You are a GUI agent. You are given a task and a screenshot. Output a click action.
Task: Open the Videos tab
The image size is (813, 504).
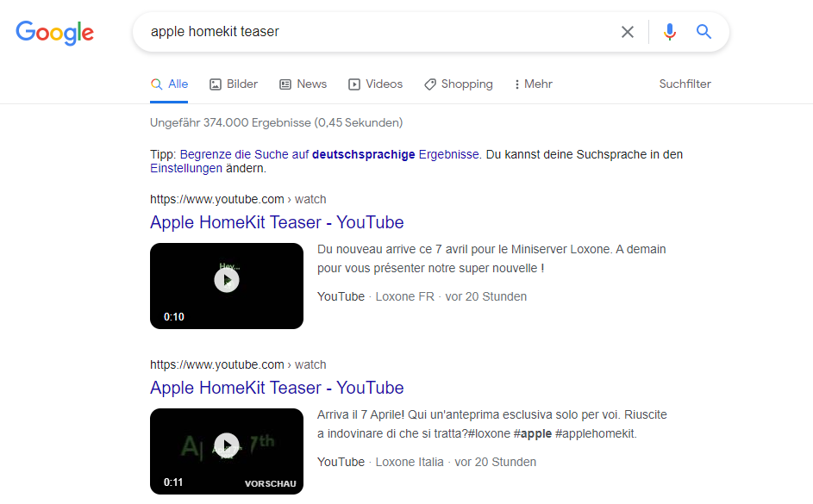tap(375, 84)
